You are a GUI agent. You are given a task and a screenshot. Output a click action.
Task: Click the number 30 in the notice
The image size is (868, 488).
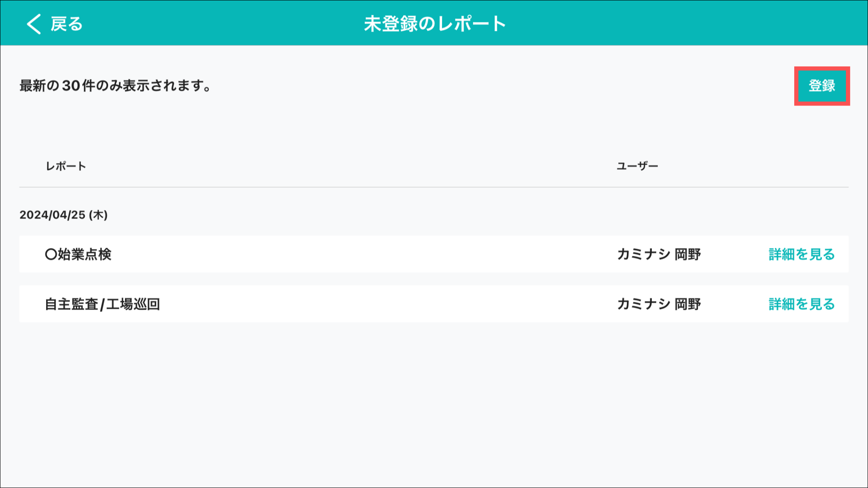click(71, 86)
